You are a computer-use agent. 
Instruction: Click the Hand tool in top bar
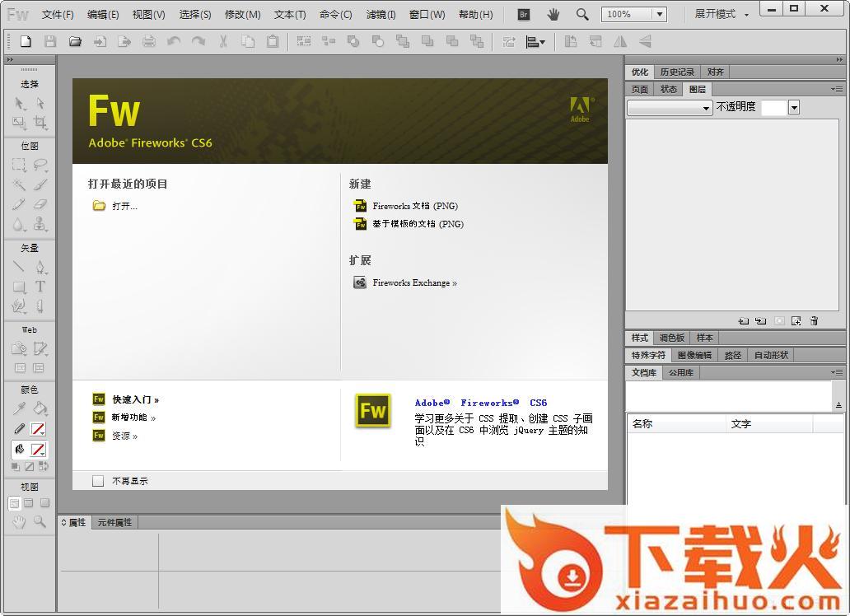click(553, 14)
